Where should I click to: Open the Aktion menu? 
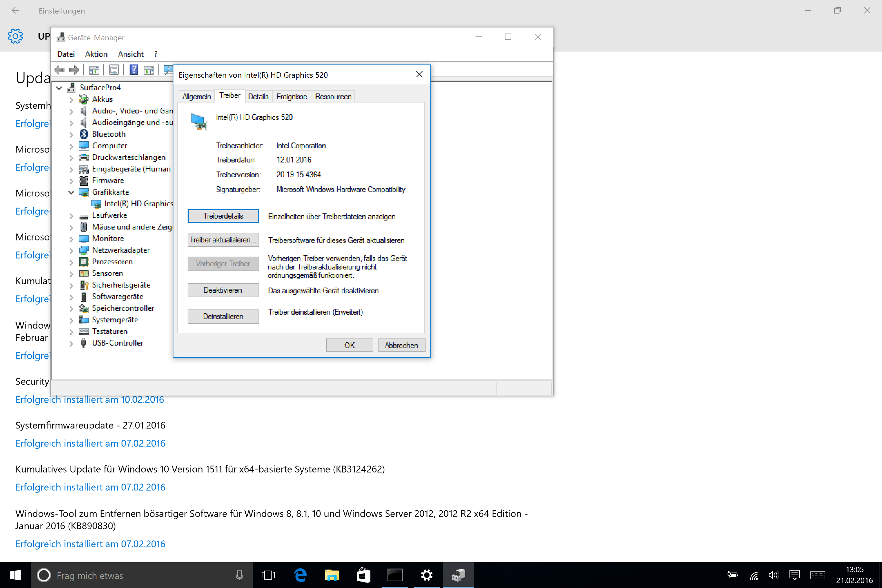(96, 54)
